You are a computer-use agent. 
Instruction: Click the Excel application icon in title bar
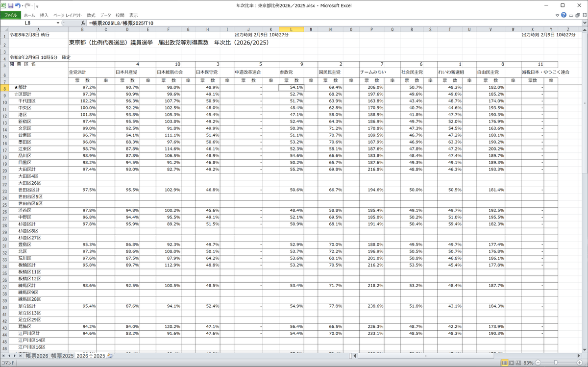4,5
